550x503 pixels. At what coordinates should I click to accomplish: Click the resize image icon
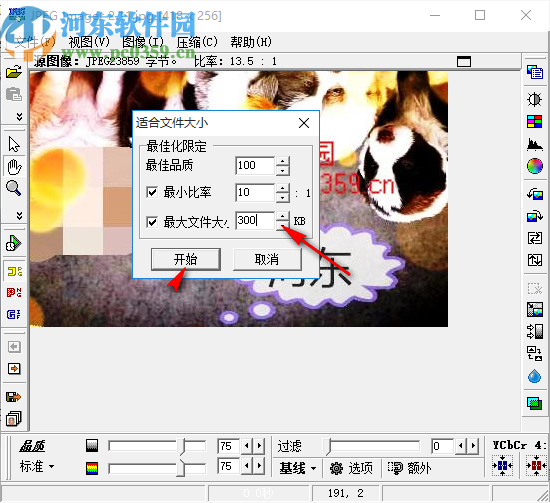coord(535,310)
